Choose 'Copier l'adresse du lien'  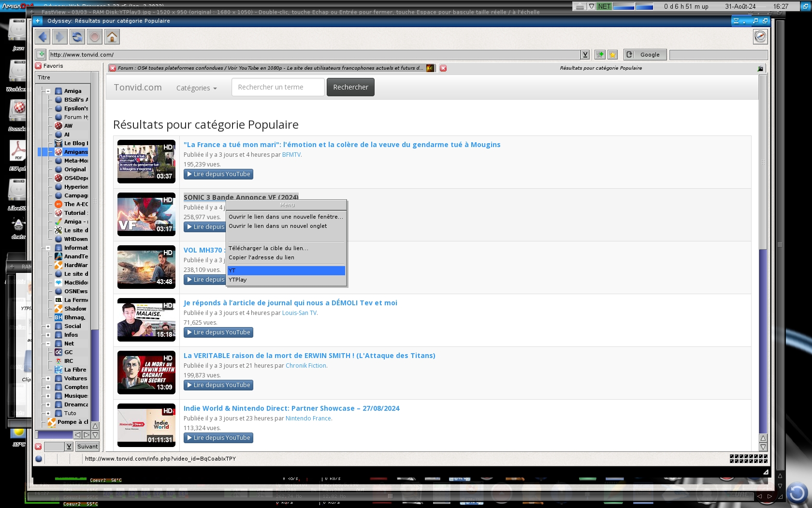(286, 257)
